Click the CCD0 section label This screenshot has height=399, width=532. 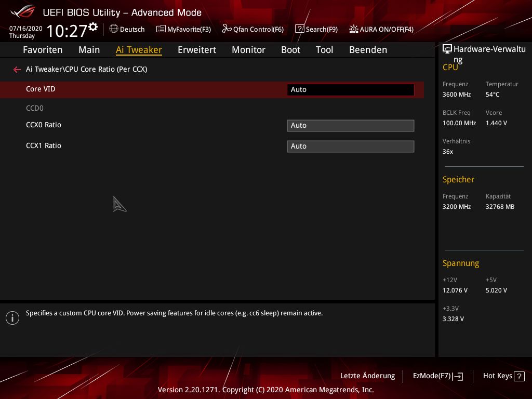pyautogui.click(x=35, y=108)
